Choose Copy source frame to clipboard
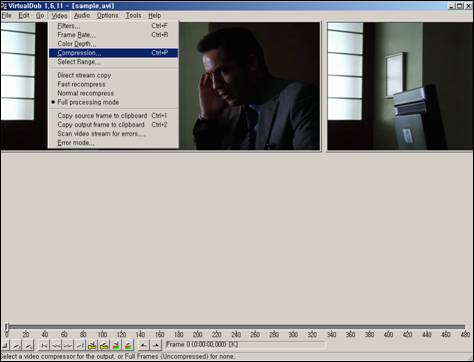Screen dimensions: 474x362 click(x=113, y=115)
